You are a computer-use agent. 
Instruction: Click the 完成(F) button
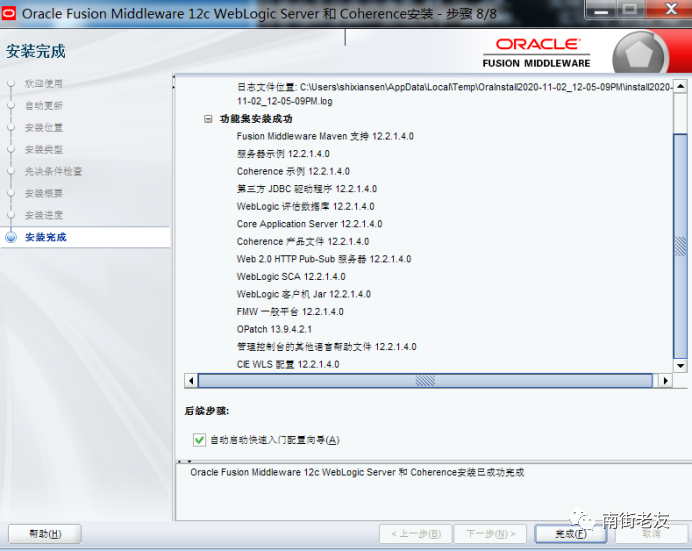click(x=571, y=534)
